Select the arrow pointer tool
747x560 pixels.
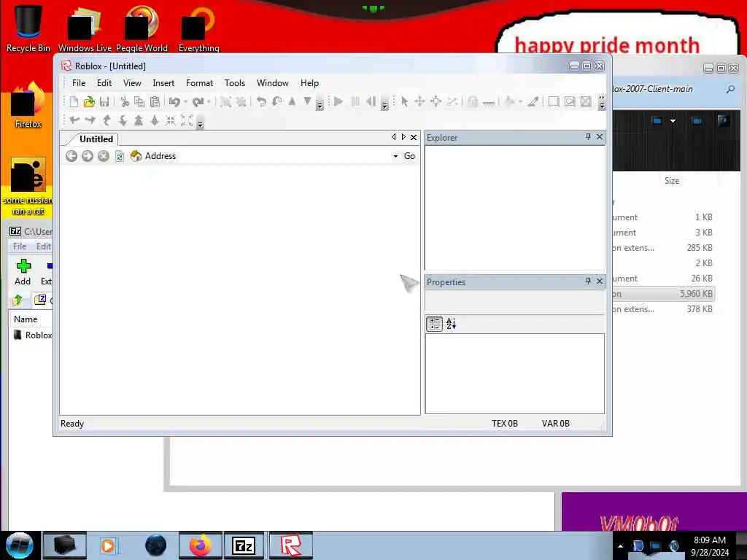pyautogui.click(x=404, y=101)
